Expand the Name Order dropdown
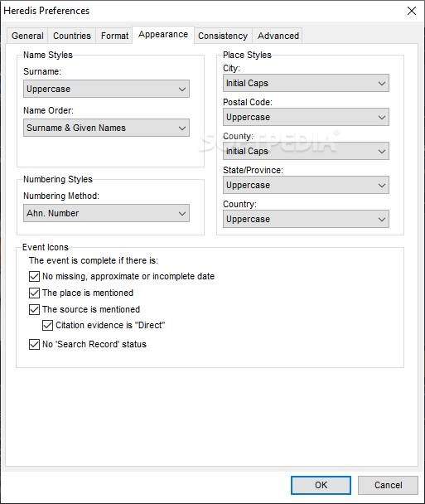425x504 pixels. (106, 128)
